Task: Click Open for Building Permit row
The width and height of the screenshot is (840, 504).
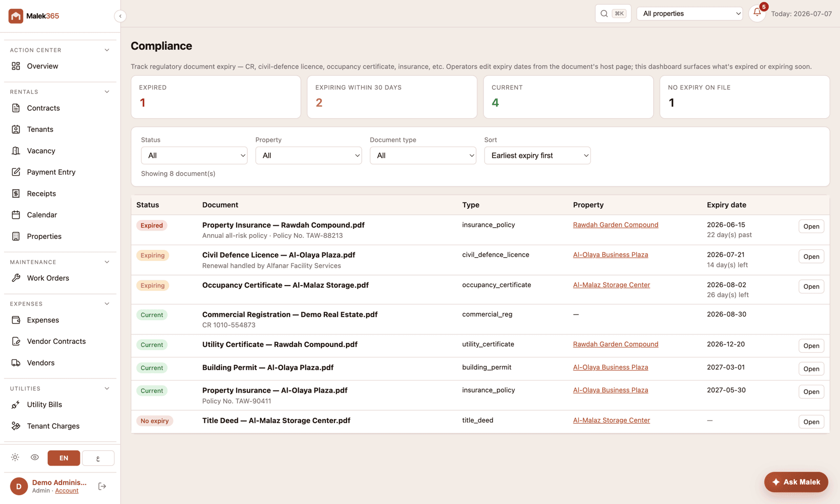Action: pos(811,369)
